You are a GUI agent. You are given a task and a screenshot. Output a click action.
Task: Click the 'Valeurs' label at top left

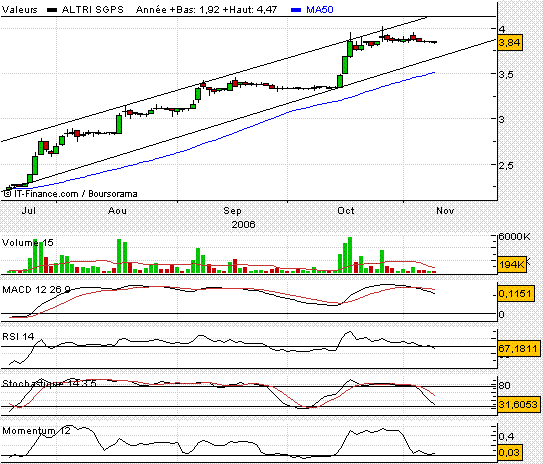19,9
